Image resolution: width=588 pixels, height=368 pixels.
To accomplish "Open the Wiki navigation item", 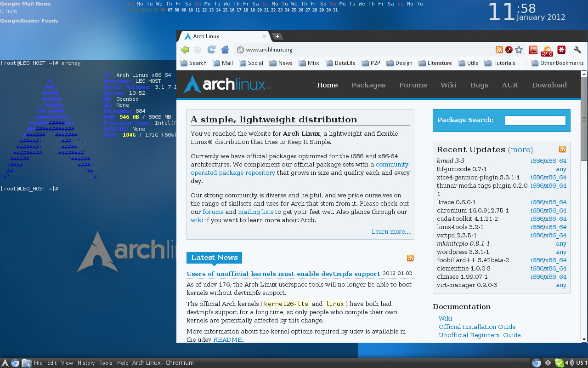I will (x=448, y=85).
